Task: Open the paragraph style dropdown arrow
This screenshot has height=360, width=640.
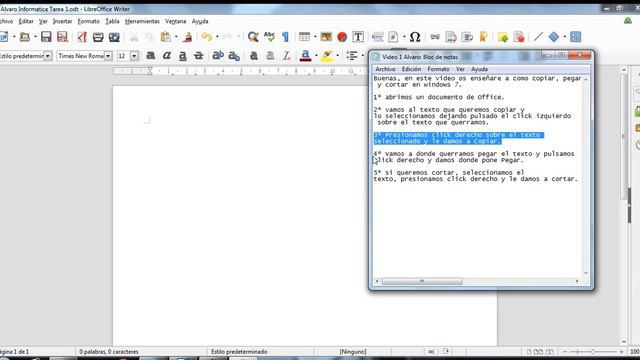Action: pos(48,56)
